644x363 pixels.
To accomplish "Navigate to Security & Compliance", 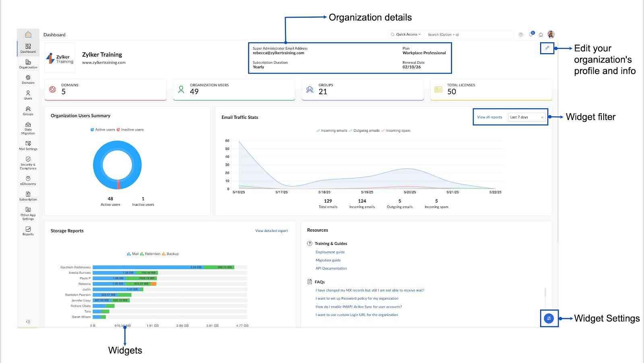I will 28,163.
